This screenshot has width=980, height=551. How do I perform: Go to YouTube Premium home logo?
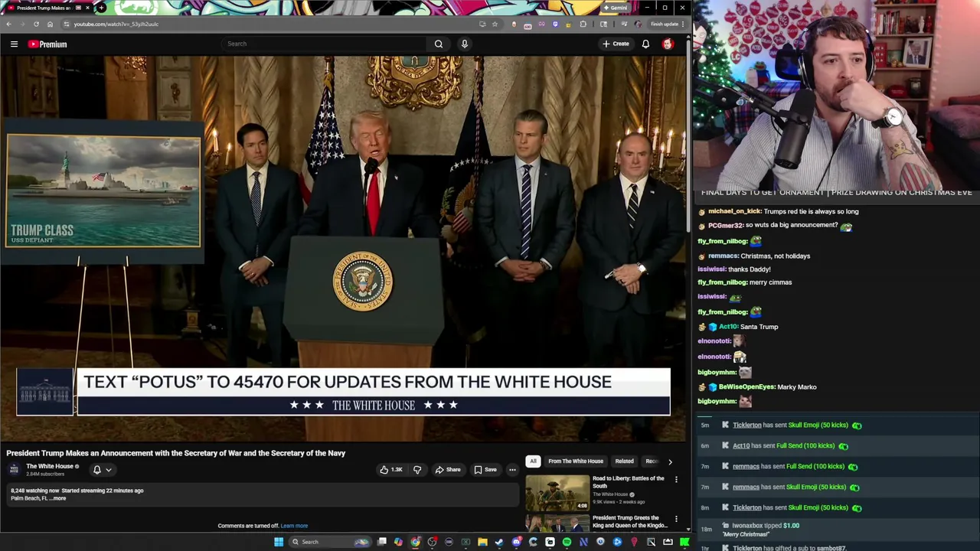[x=47, y=44]
